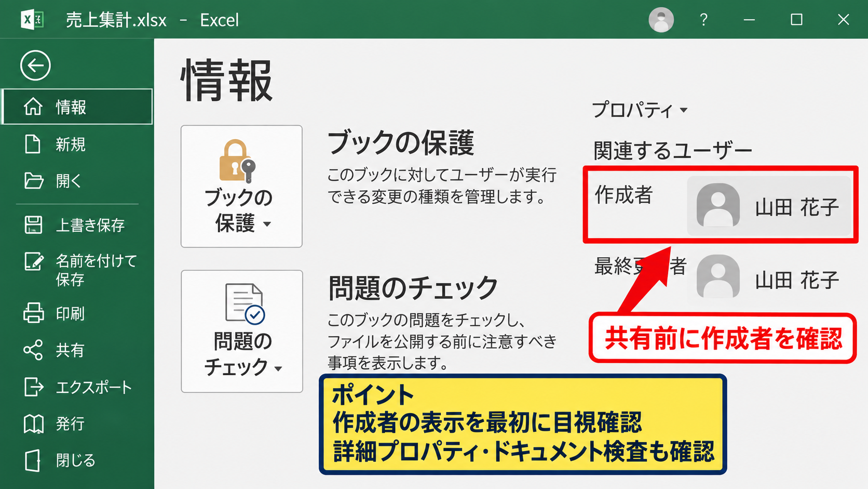
Task: Click the open folder icon for 開く
Action: tap(34, 181)
